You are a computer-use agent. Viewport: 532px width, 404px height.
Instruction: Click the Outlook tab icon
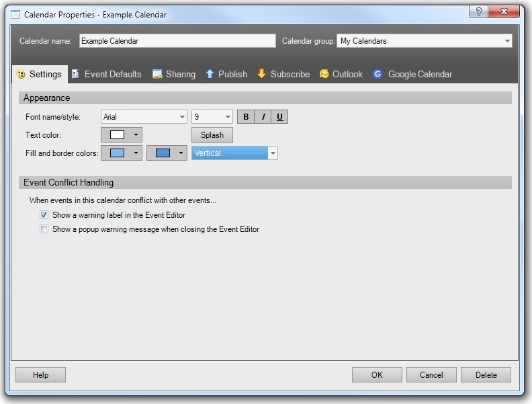[x=324, y=74]
